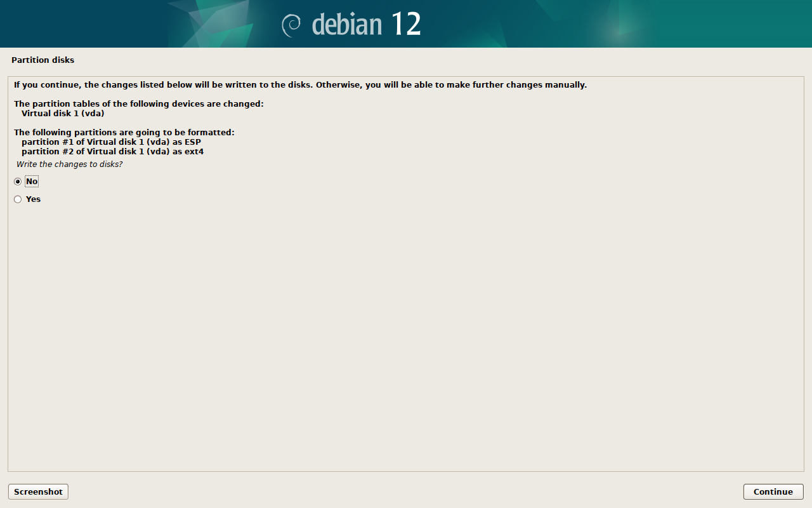Click the Yes option label text
Screen dimensions: 812x508
pos(33,199)
